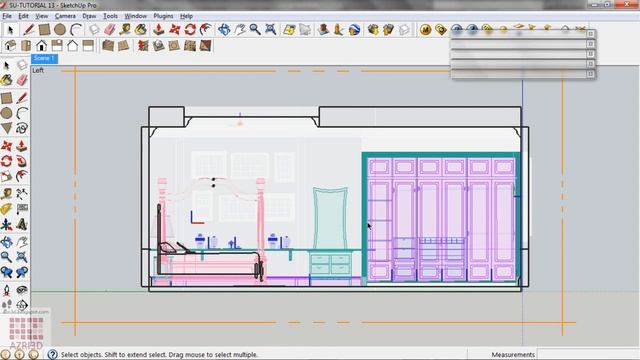This screenshot has height=360, width=640.
Task: Select the Rotate tool in the top toolbar
Action: point(190,30)
